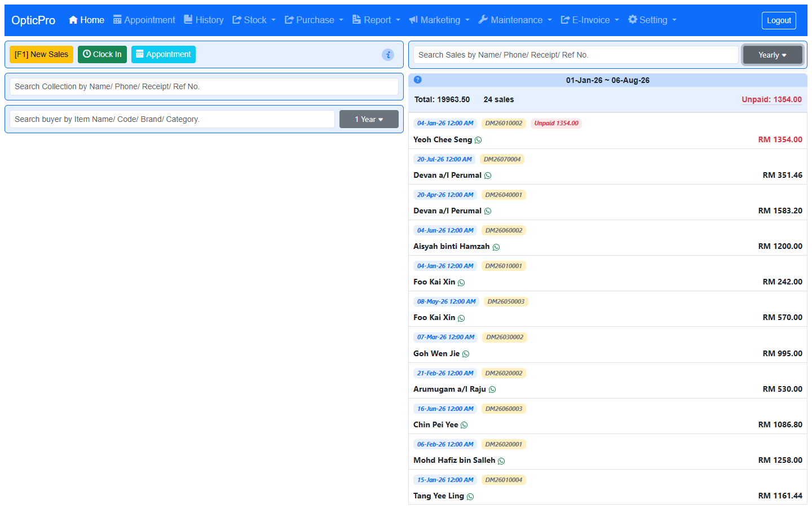Expand the Purchase dropdown menu
The width and height of the screenshot is (812, 508).
[314, 20]
